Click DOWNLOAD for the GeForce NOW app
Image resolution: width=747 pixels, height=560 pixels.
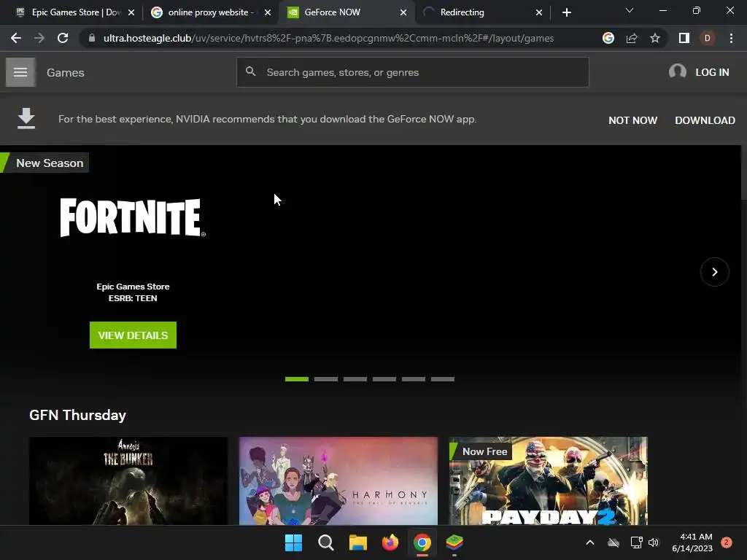(x=705, y=120)
